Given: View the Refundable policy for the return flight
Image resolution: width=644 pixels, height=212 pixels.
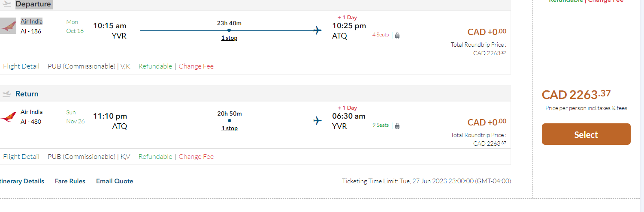Looking at the screenshot, I should 155,157.
